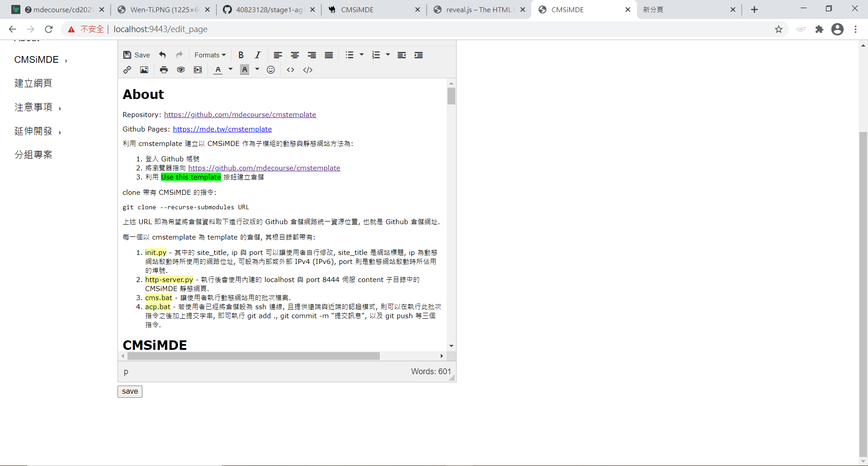
Task: Switch to the mdecourse/cd2021 browser tab
Action: tap(58, 9)
